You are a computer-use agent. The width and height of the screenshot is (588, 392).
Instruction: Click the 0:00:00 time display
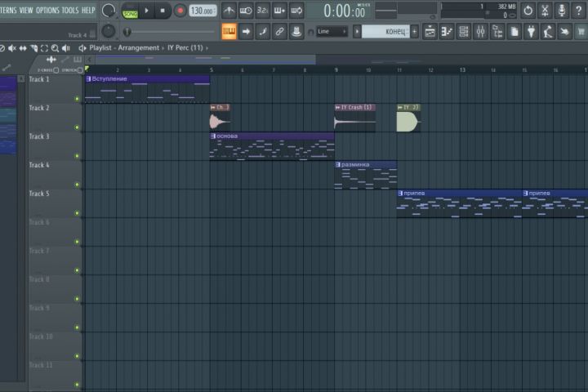[344, 11]
